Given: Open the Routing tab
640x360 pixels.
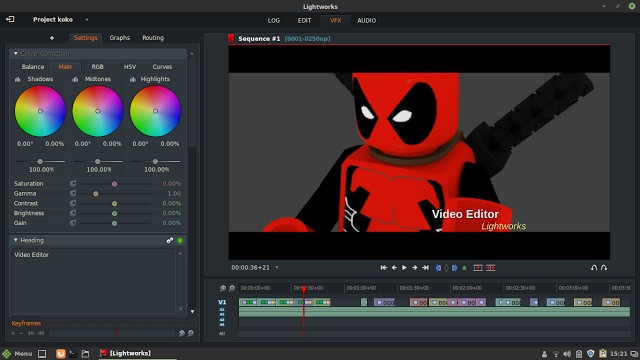Looking at the screenshot, I should tap(153, 38).
